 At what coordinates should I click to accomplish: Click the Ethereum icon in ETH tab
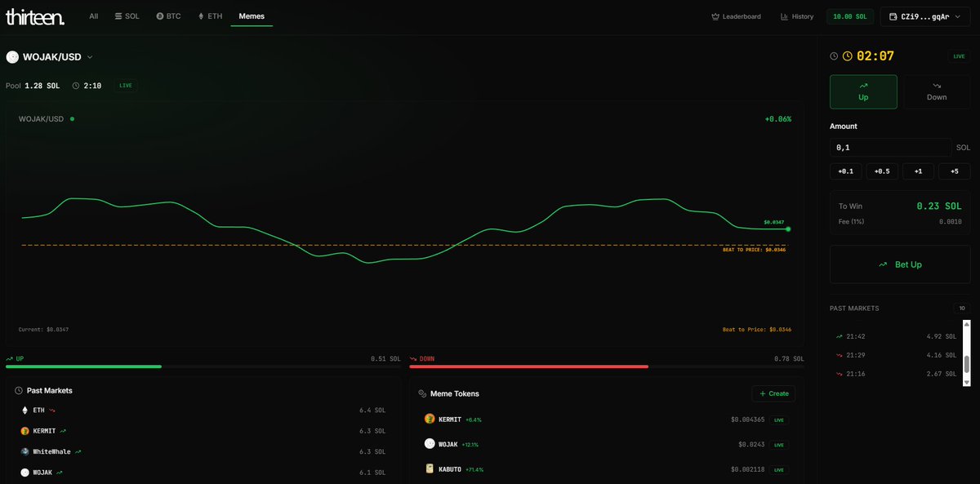[202, 16]
